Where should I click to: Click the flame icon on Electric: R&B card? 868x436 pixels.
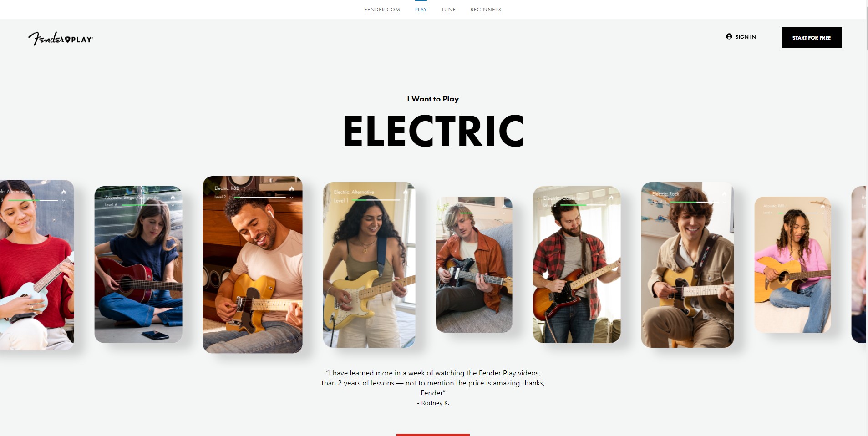(292, 188)
